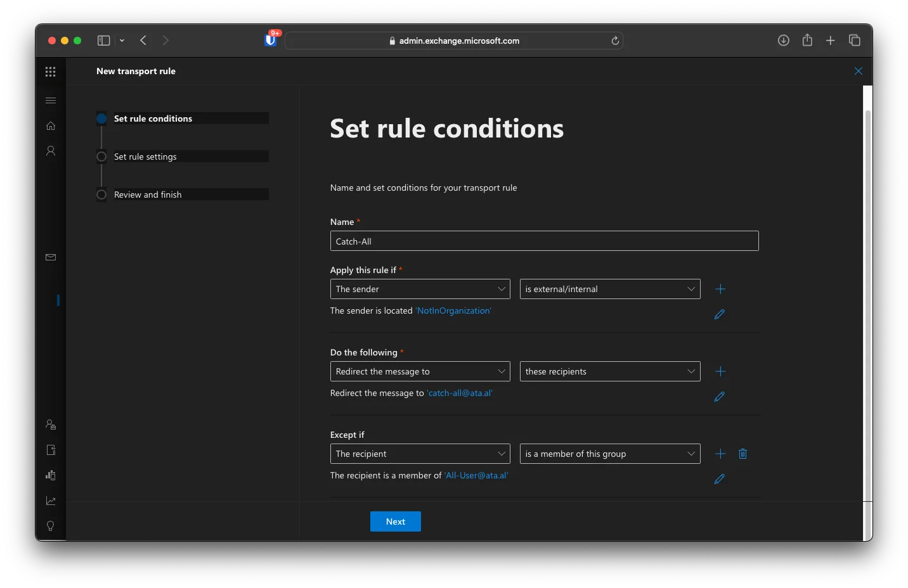This screenshot has width=908, height=588.
Task: Click the Next button
Action: point(396,521)
